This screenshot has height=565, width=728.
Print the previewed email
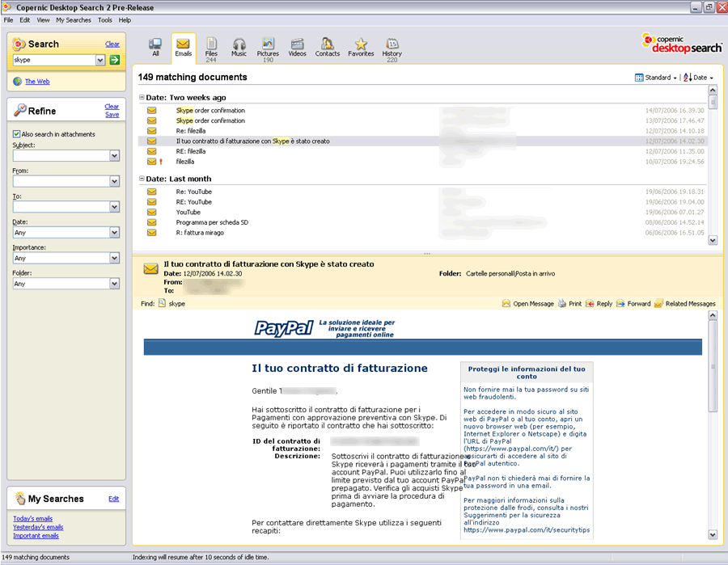pos(569,304)
